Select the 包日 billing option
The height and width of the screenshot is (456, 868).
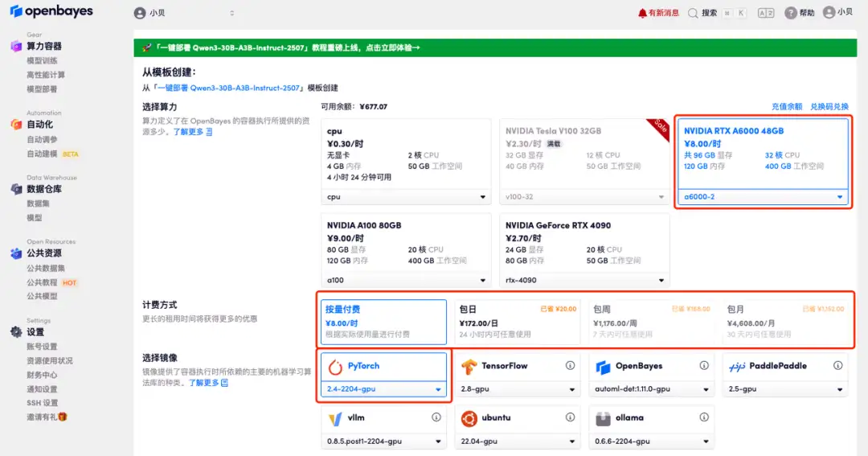coord(518,322)
